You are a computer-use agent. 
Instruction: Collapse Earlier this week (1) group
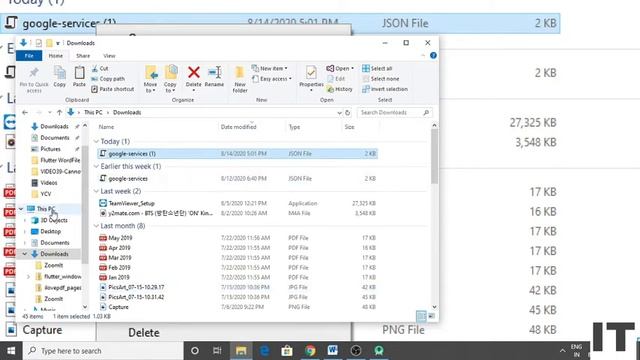tap(96, 166)
